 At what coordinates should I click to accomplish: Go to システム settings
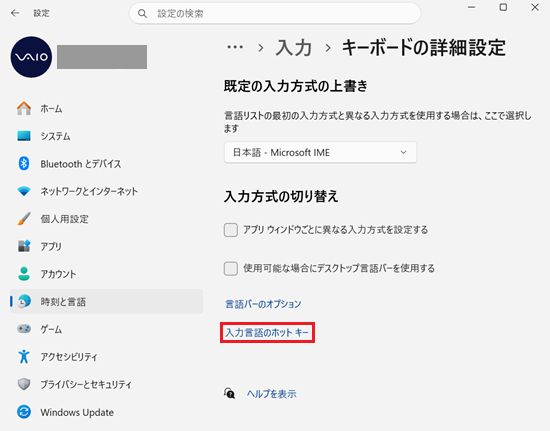(106, 136)
